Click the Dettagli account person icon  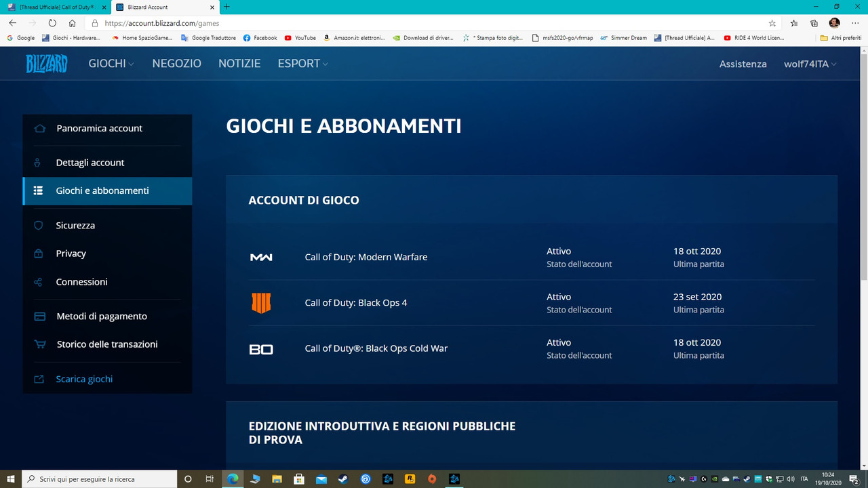click(38, 163)
